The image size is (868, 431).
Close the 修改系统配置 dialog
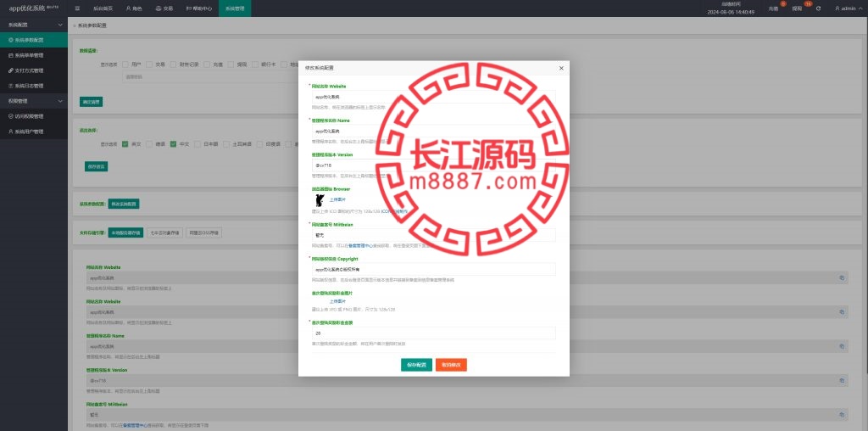coord(561,68)
